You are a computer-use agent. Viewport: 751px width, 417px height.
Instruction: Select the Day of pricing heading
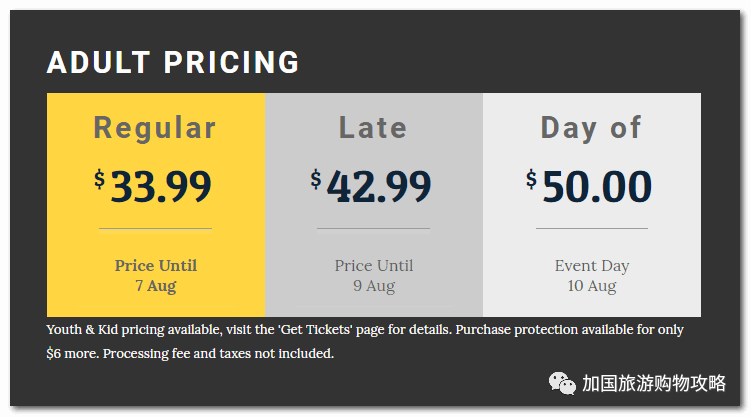591,128
